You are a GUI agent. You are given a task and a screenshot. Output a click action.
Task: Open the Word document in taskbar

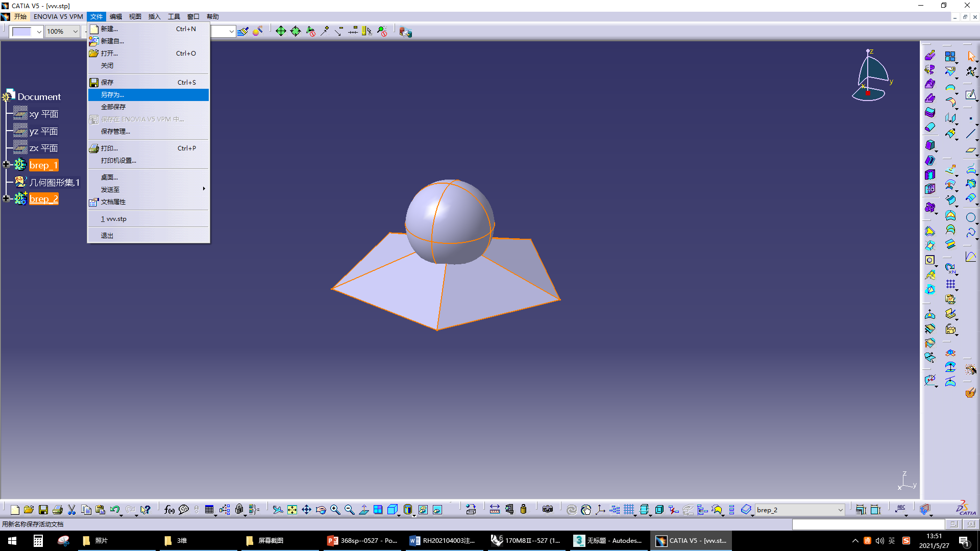(x=442, y=540)
